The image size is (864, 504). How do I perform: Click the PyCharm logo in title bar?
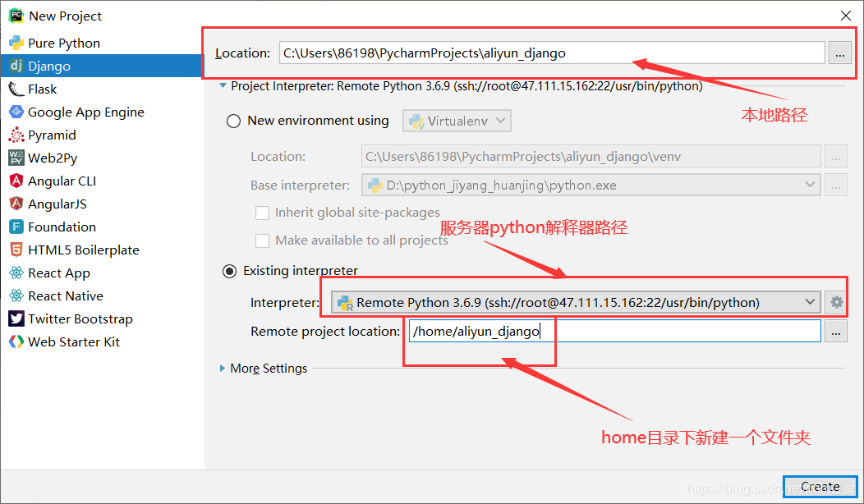[16, 16]
